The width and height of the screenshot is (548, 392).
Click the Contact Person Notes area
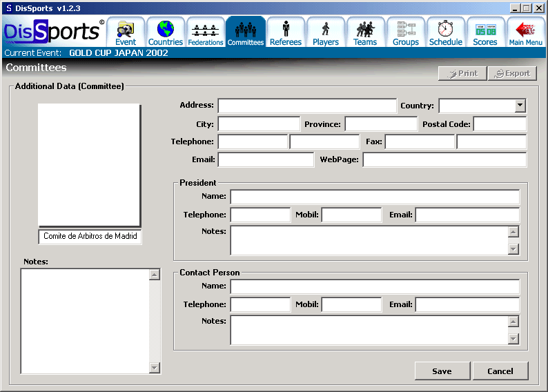coord(369,330)
